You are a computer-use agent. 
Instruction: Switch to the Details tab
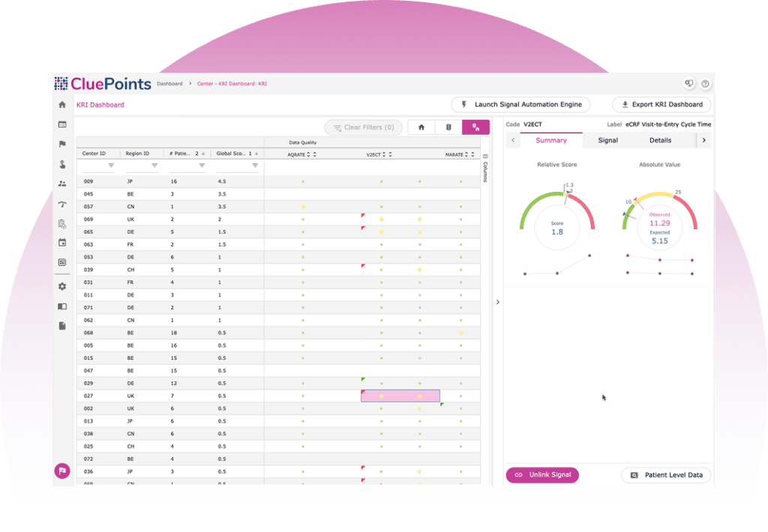[660, 140]
